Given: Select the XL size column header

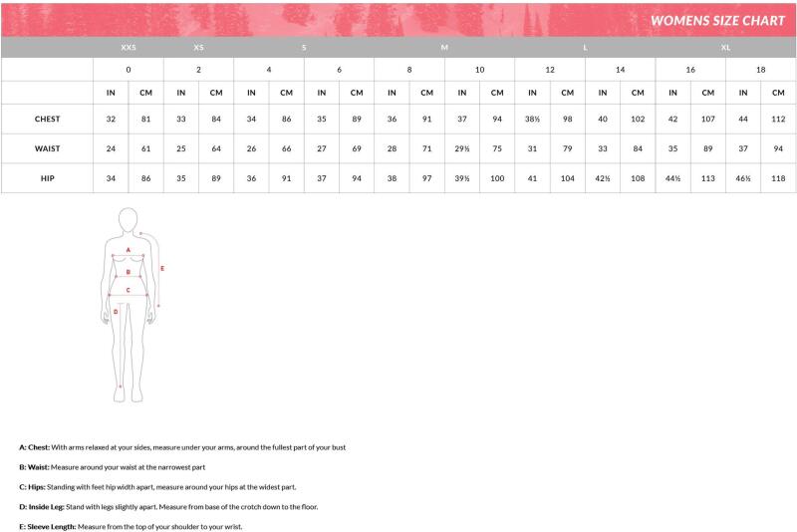Looking at the screenshot, I should click(725, 47).
